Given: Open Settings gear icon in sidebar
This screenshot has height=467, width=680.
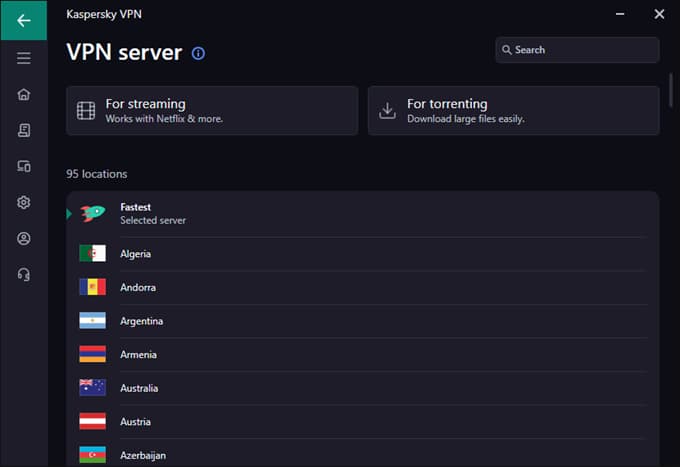Looking at the screenshot, I should (24, 202).
